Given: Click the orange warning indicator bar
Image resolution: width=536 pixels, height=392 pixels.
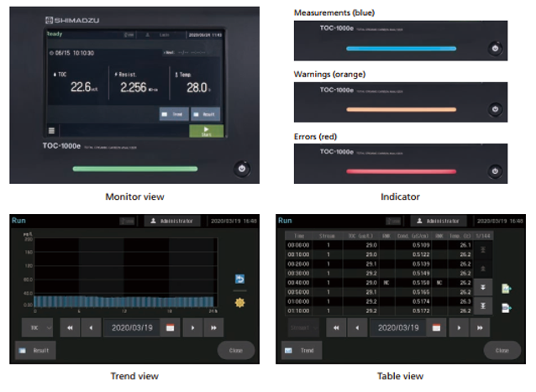Looking at the screenshot, I should (401, 110).
